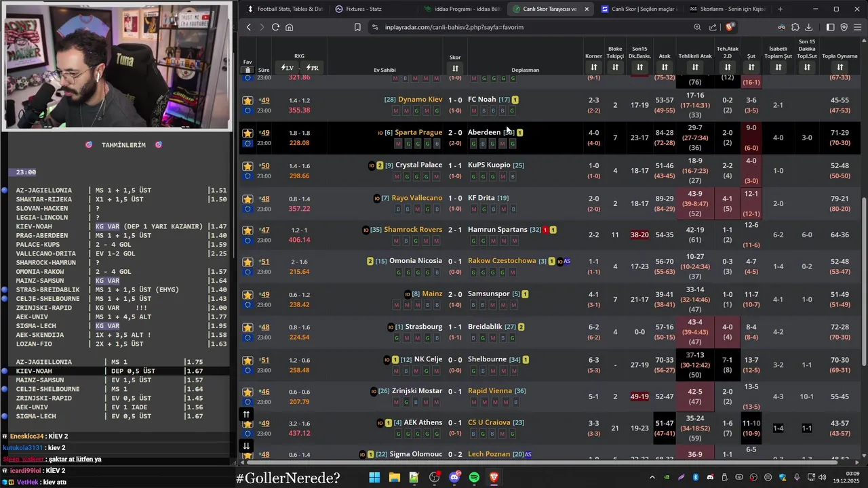Screen dimensions: 868x488
Task: Click the PR lightning filter
Action: click(312, 68)
